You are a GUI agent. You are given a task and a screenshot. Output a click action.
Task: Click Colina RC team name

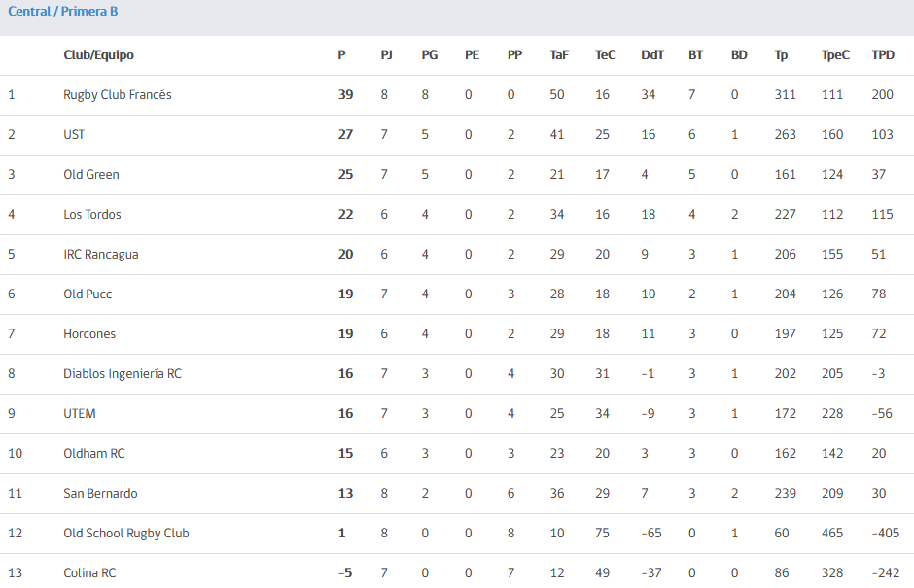coord(89,572)
